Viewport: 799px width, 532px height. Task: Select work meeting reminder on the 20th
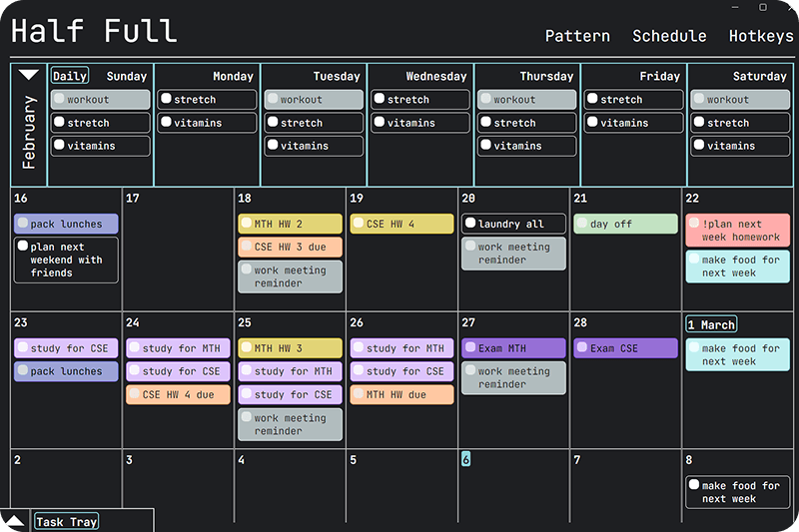pos(513,253)
